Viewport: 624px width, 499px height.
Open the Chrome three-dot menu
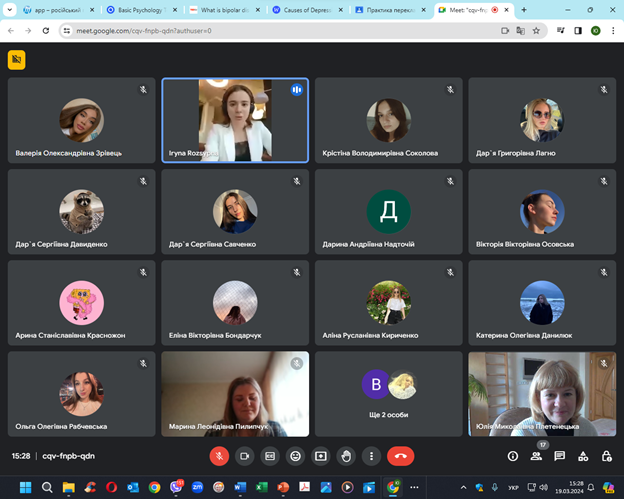click(612, 31)
